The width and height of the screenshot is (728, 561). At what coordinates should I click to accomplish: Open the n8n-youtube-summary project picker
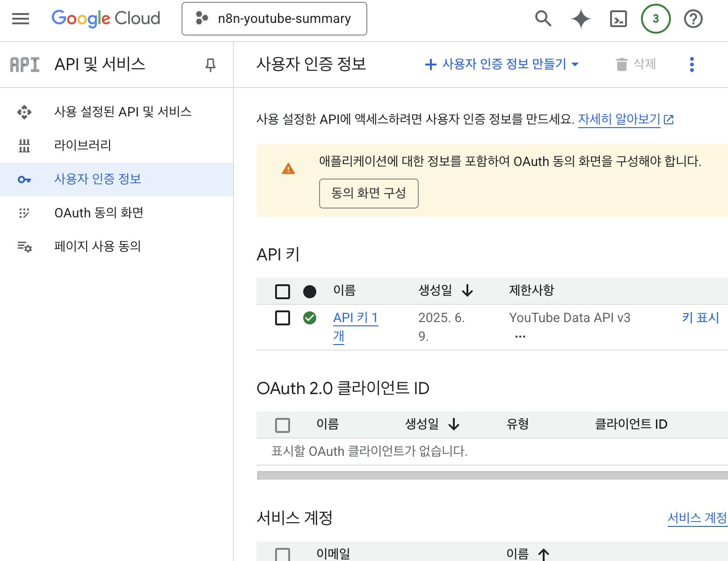[274, 19]
